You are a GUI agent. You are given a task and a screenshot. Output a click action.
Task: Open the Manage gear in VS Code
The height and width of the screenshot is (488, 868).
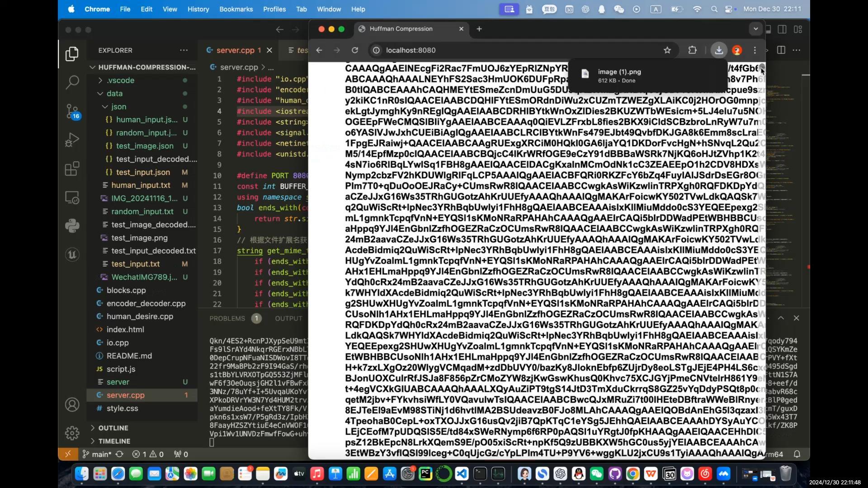pos(72,433)
